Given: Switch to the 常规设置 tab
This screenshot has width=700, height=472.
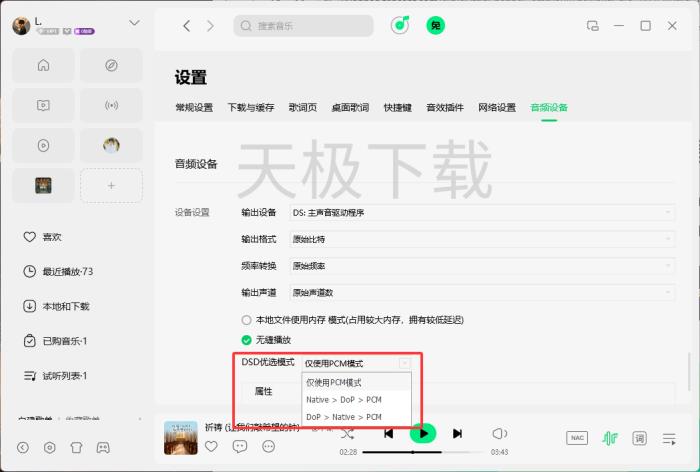Looking at the screenshot, I should click(x=194, y=107).
